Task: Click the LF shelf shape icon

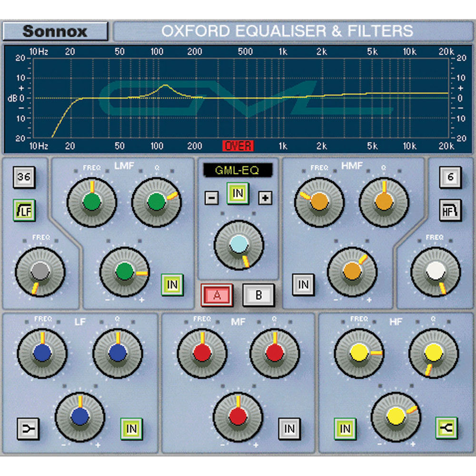Action: coord(28,429)
